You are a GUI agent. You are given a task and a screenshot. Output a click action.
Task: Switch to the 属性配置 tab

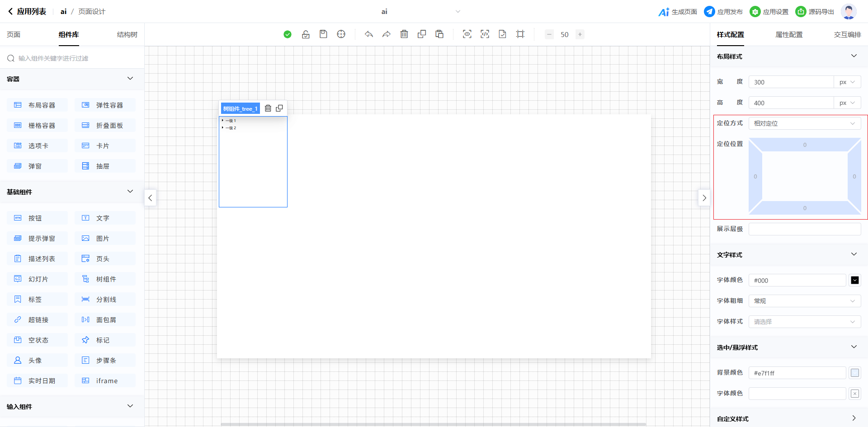point(789,35)
